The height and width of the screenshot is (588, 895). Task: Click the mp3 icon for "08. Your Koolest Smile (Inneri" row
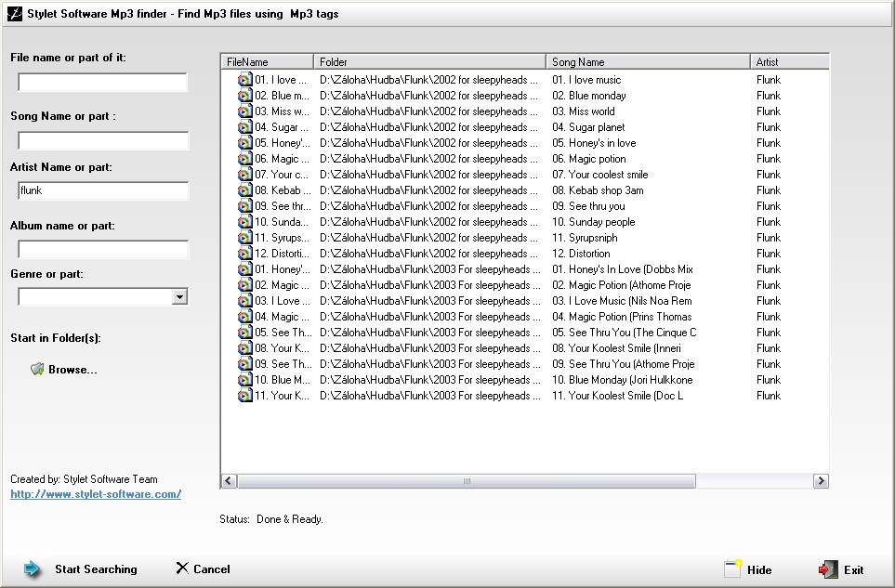244,348
